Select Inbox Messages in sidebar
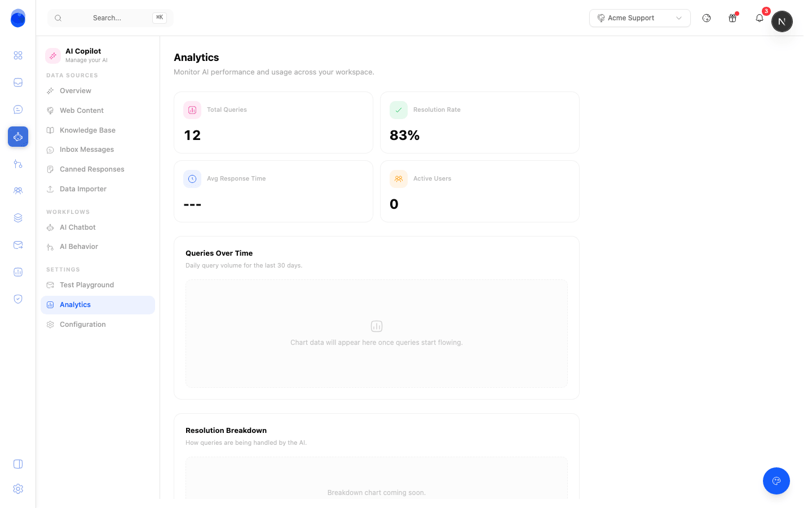The width and height of the screenshot is (812, 508). 98,150
